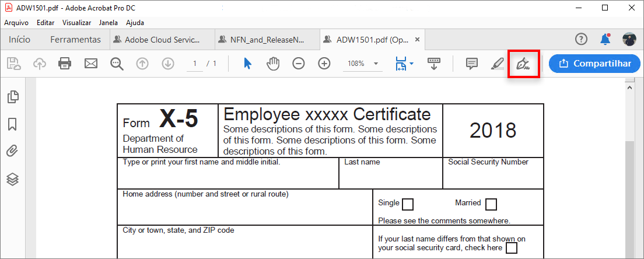644x259 pixels.
Task: Close the ADW1501.pdf document tab
Action: 417,40
